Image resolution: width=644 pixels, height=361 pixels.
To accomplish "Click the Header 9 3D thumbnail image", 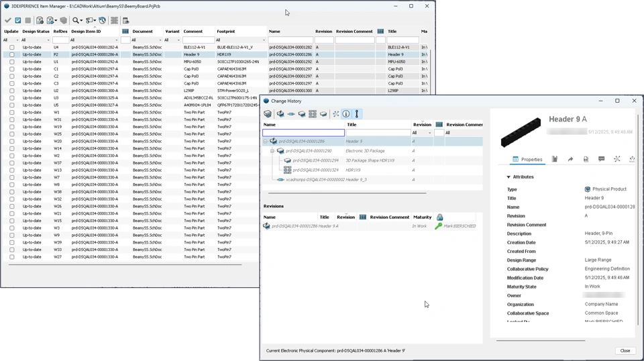I will point(521,132).
